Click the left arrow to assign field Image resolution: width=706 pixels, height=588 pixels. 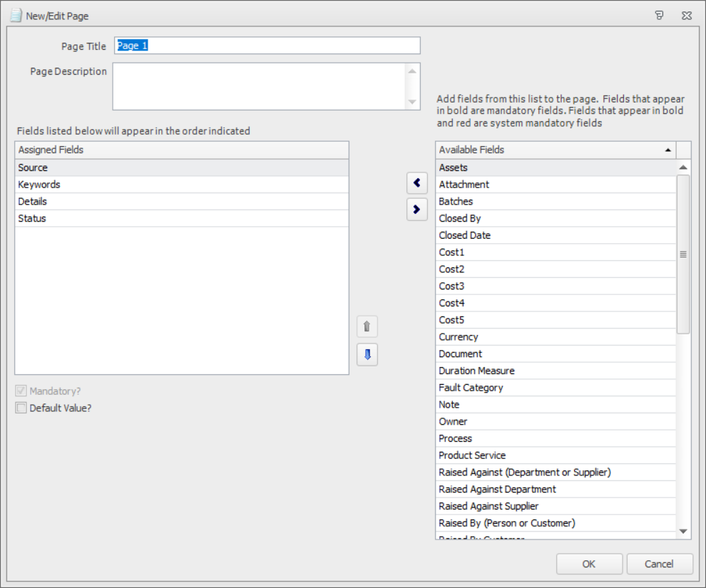point(417,183)
